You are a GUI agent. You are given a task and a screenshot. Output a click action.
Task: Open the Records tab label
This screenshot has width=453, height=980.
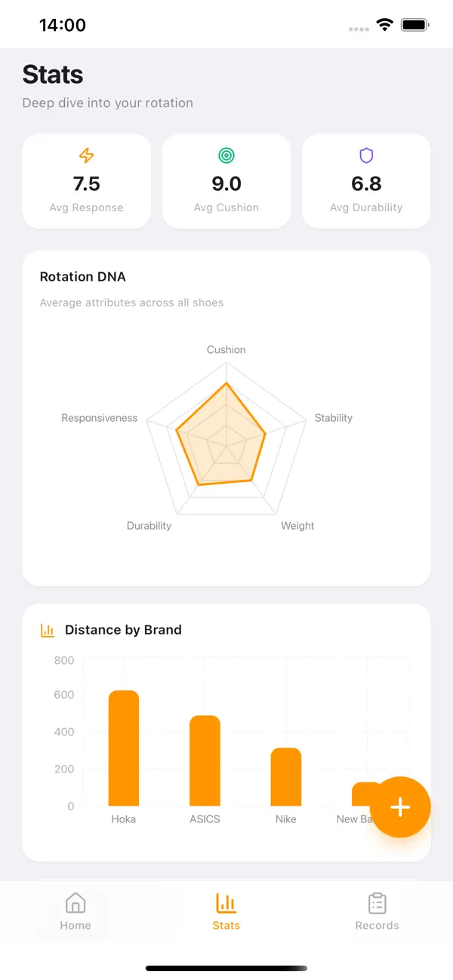point(377,926)
